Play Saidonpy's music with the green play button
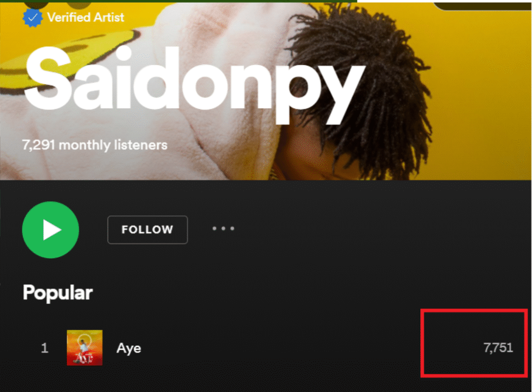The width and height of the screenshot is (532, 392). (50, 230)
